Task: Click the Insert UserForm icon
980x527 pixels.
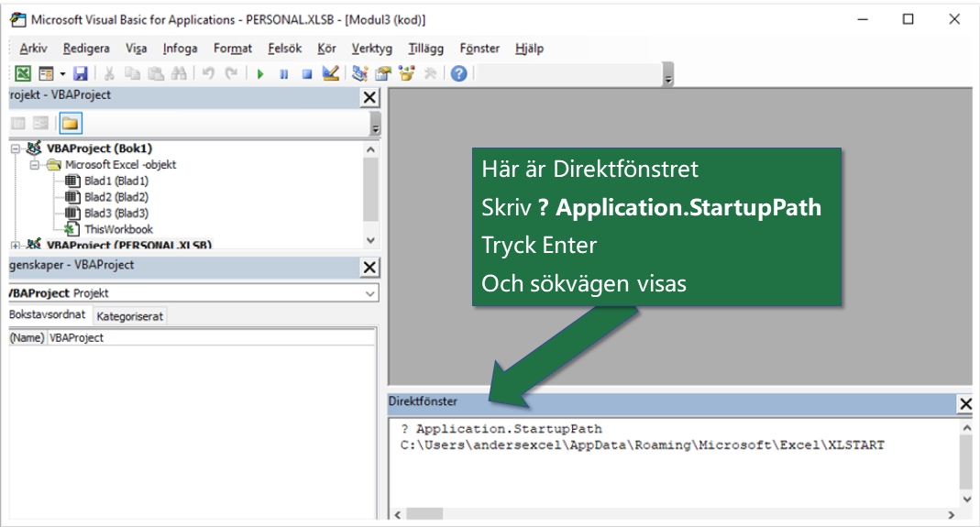Action: (x=46, y=73)
